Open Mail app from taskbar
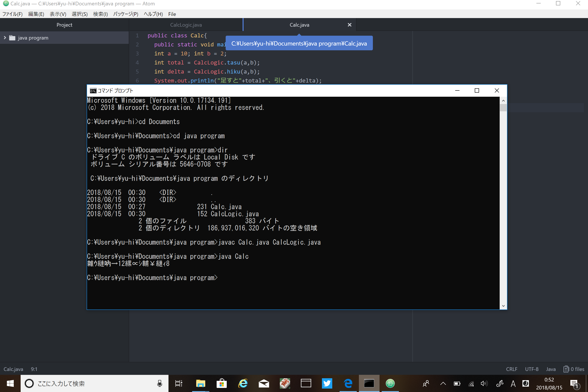This screenshot has height=392, width=588. (264, 383)
